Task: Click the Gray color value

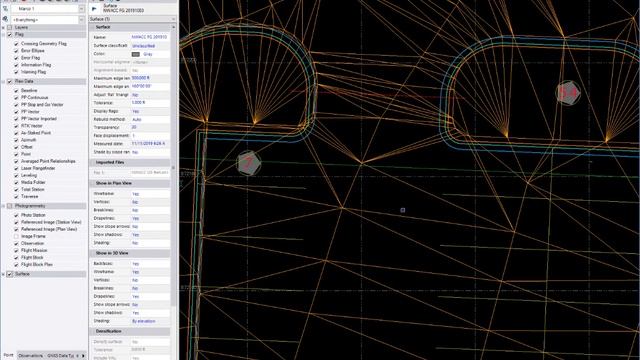Action: pos(148,54)
